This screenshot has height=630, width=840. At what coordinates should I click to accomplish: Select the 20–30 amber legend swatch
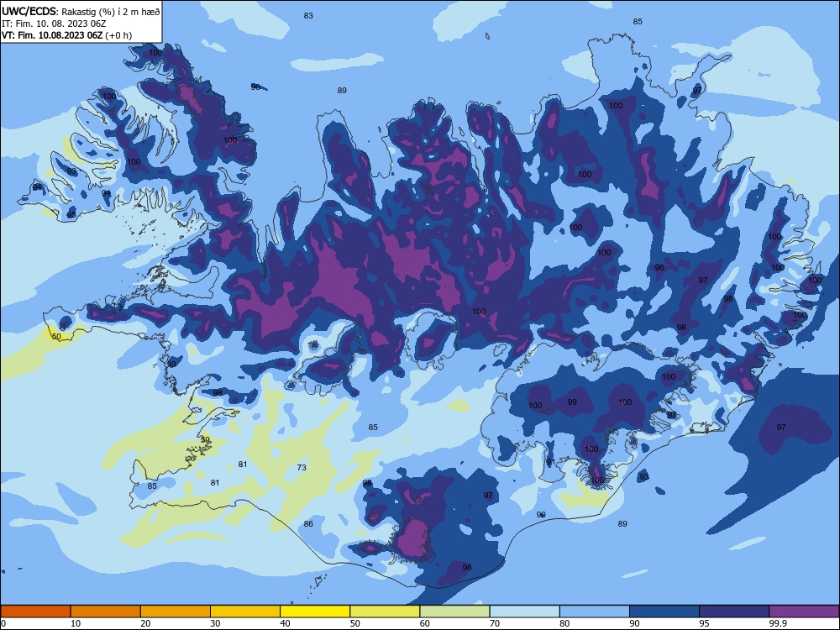(176, 612)
